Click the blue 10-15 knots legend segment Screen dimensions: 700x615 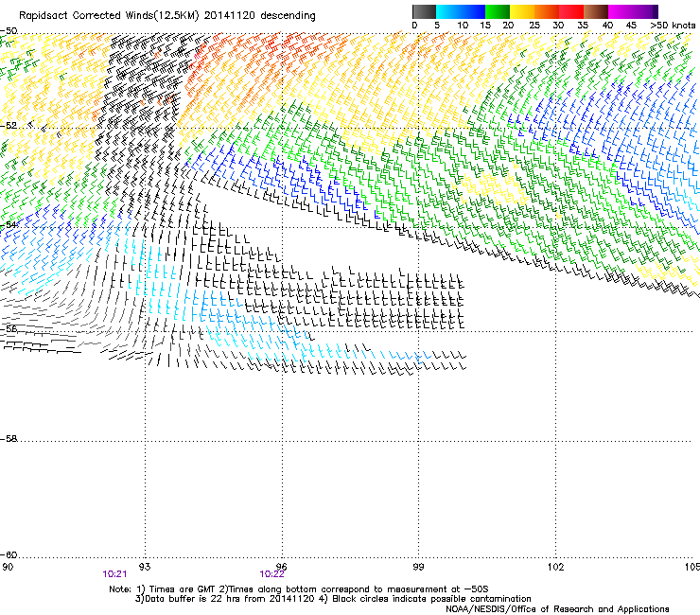473,11
